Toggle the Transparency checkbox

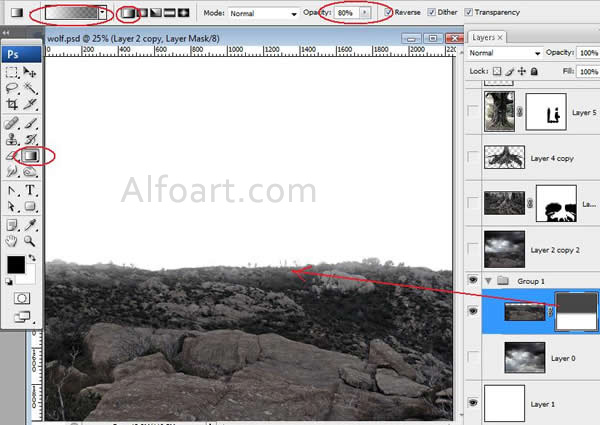(x=469, y=13)
